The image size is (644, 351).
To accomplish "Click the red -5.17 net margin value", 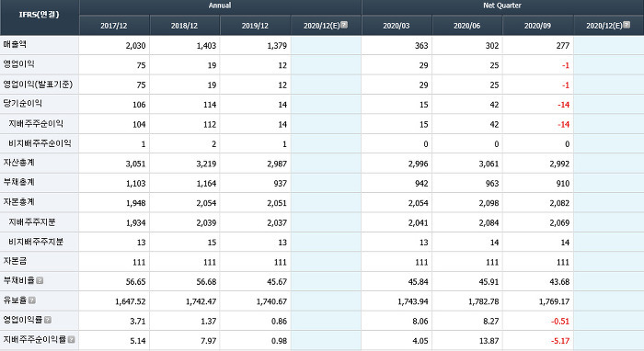I will pyautogui.click(x=560, y=341).
